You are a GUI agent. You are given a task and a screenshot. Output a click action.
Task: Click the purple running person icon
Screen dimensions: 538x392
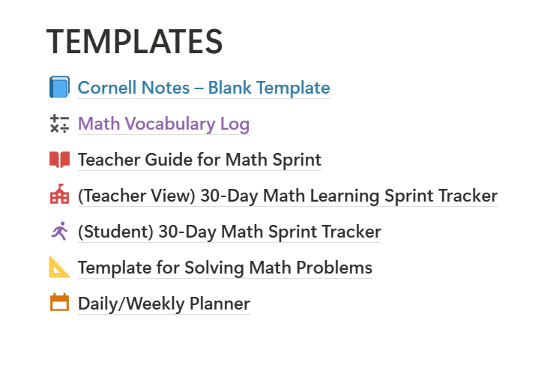coord(60,231)
